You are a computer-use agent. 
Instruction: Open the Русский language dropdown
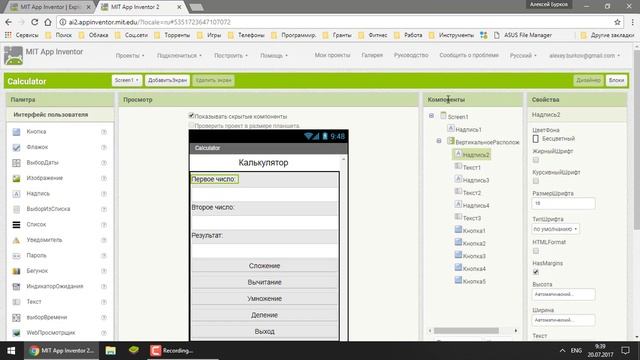(x=523, y=56)
